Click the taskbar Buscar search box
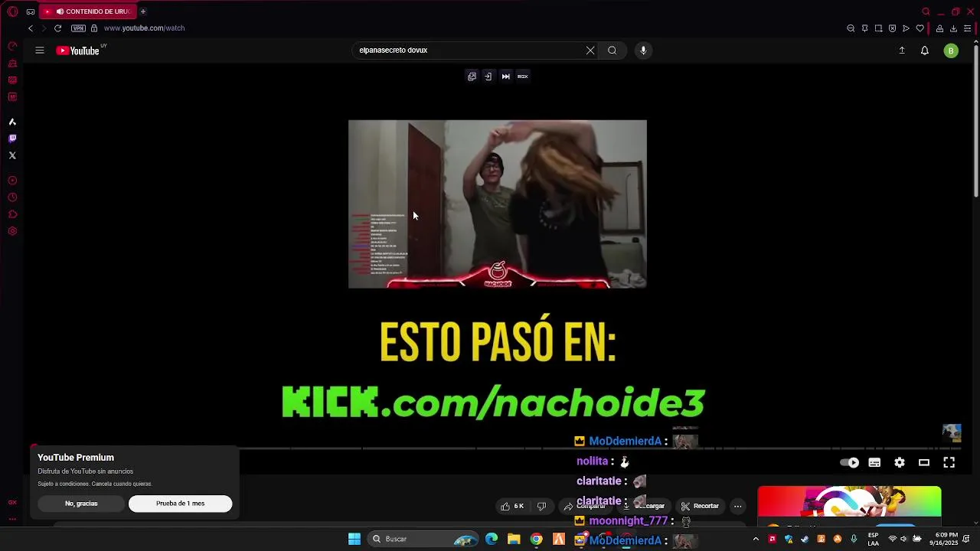This screenshot has height=551, width=980. 423,539
